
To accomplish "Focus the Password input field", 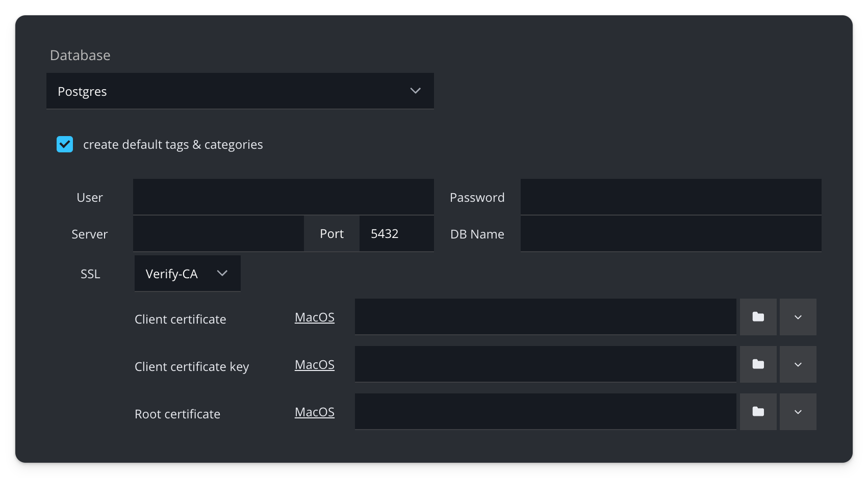I will tap(671, 197).
